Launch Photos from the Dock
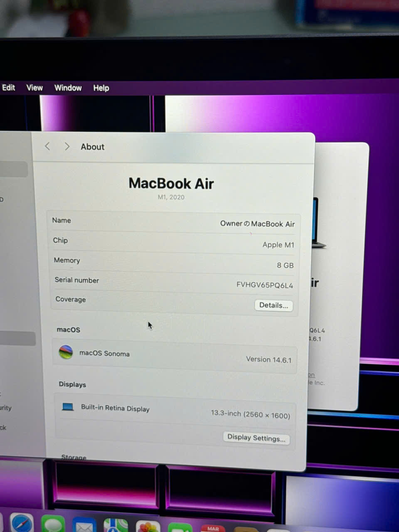The height and width of the screenshot is (532, 399). coord(148,527)
